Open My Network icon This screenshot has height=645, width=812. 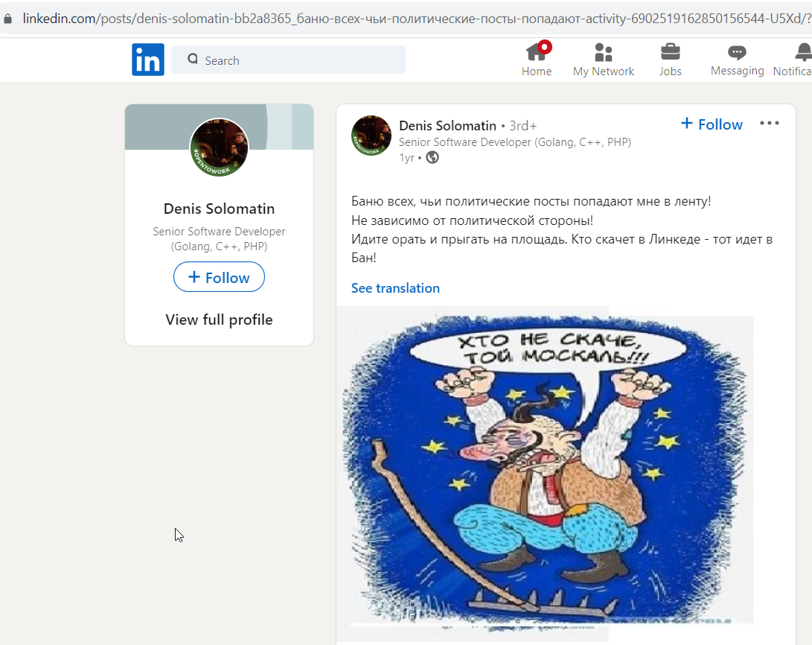coord(604,52)
